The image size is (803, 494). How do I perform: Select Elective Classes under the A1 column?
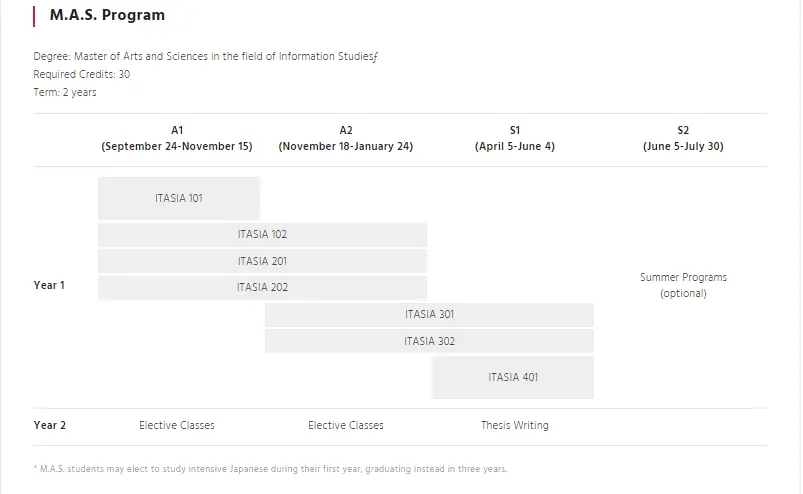tap(177, 425)
